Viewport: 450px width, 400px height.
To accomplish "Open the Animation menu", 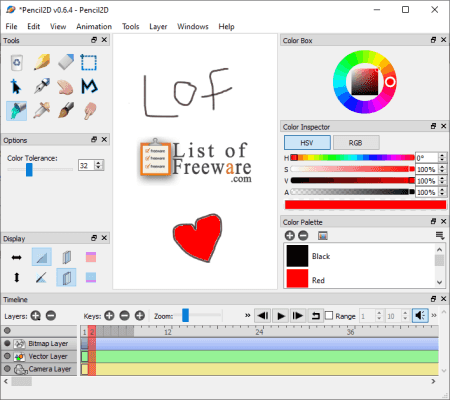I will click(x=94, y=27).
